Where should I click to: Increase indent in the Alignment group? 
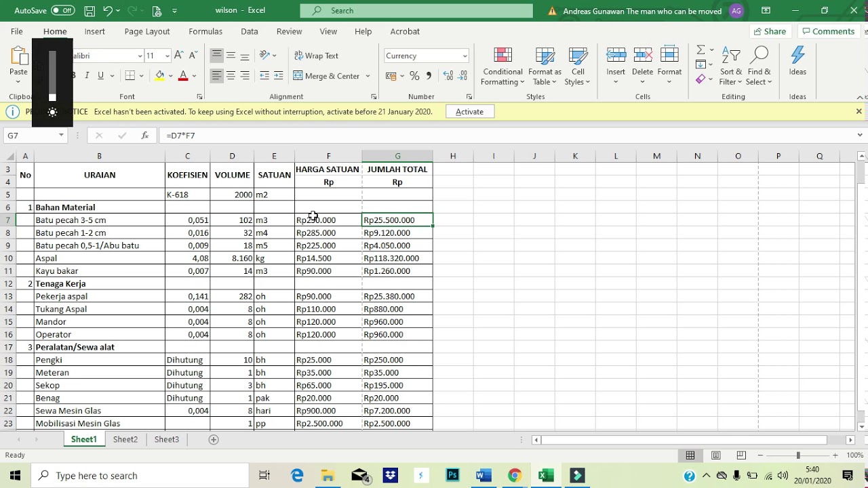(x=279, y=76)
